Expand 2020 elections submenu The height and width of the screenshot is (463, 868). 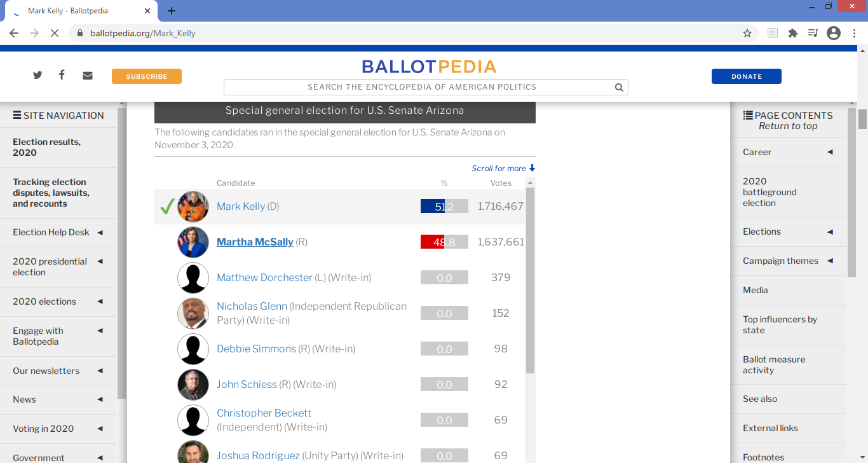100,302
